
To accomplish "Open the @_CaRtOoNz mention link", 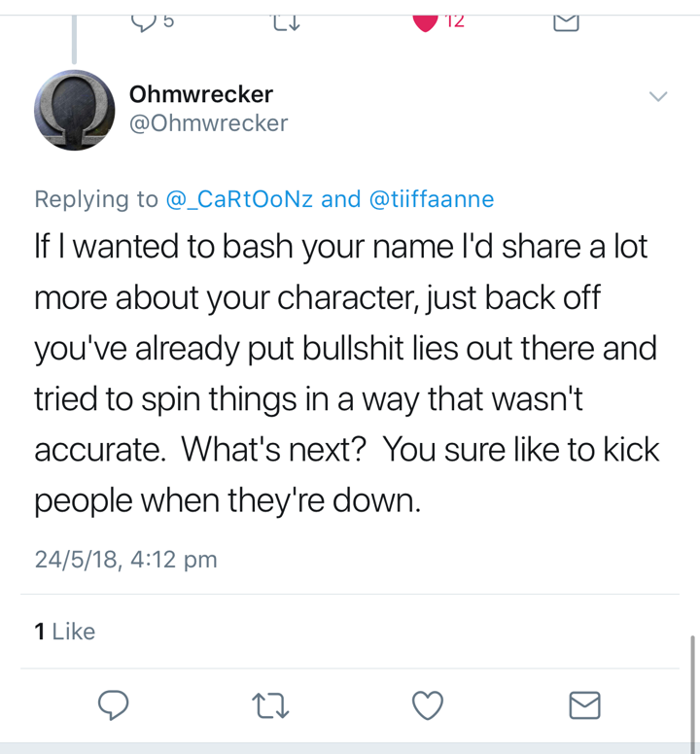I will coord(239,199).
